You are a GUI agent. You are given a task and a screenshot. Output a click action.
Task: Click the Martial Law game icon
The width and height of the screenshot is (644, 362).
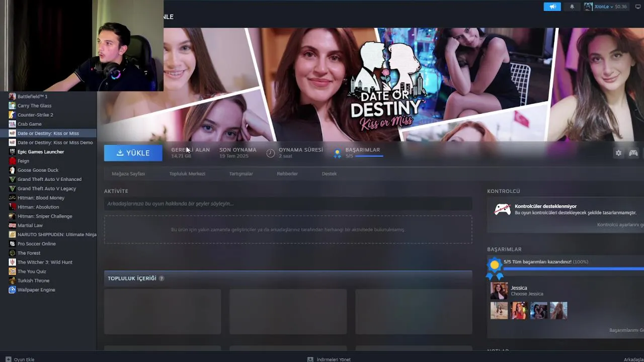13,225
